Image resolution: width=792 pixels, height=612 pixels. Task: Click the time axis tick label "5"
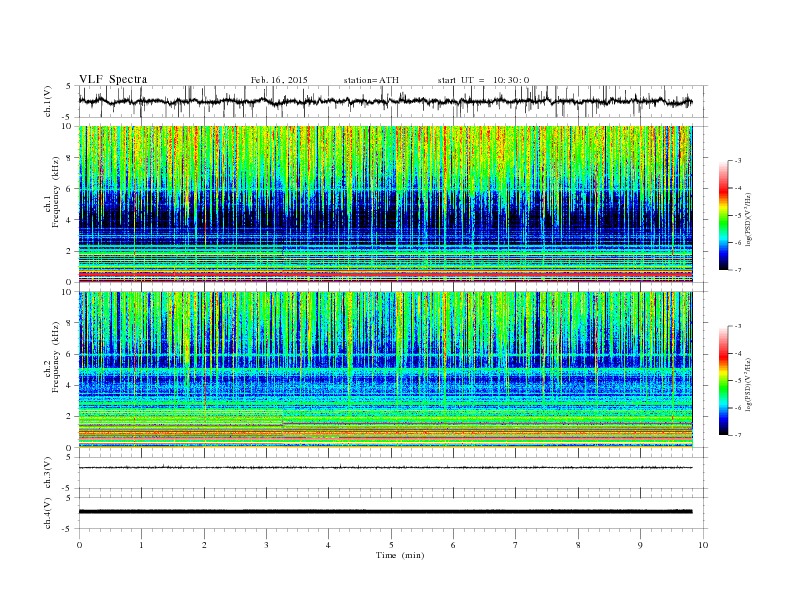(391, 545)
